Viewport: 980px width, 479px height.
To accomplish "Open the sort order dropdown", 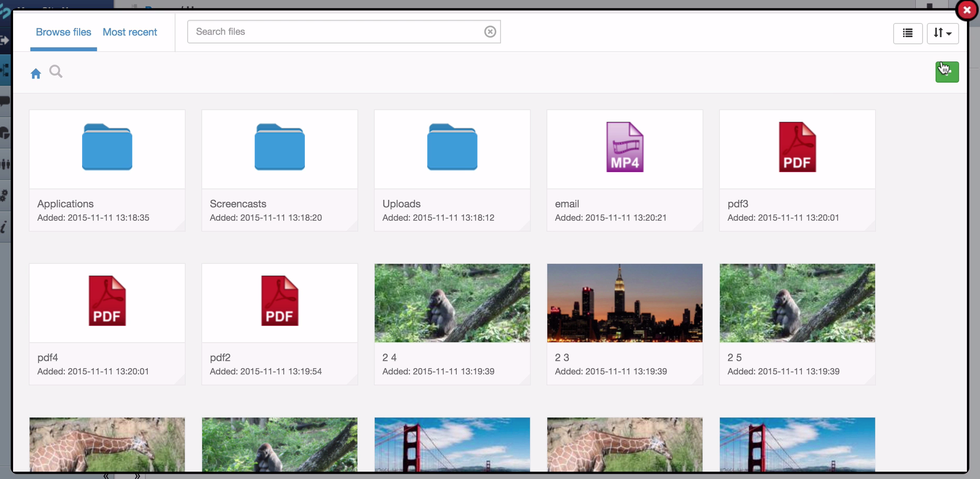I will (x=942, y=33).
